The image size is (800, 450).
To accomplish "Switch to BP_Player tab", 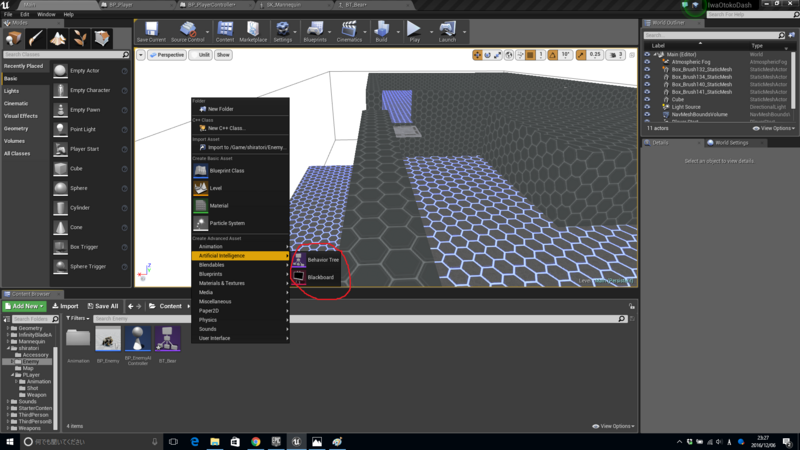I will (x=121, y=5).
